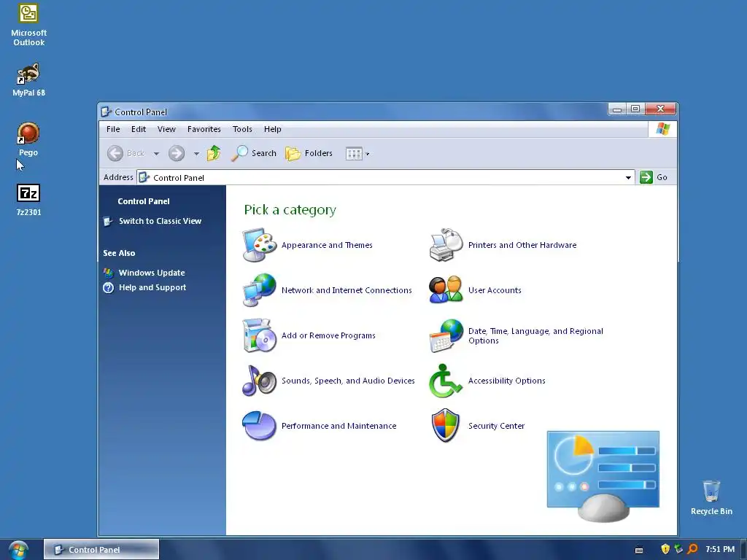Click Security Center text link
Screen dimensions: 747x560
click(496, 426)
